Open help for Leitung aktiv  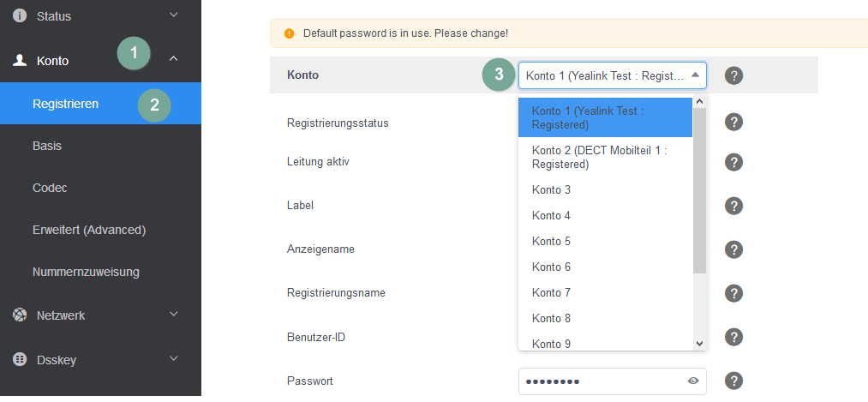point(733,162)
